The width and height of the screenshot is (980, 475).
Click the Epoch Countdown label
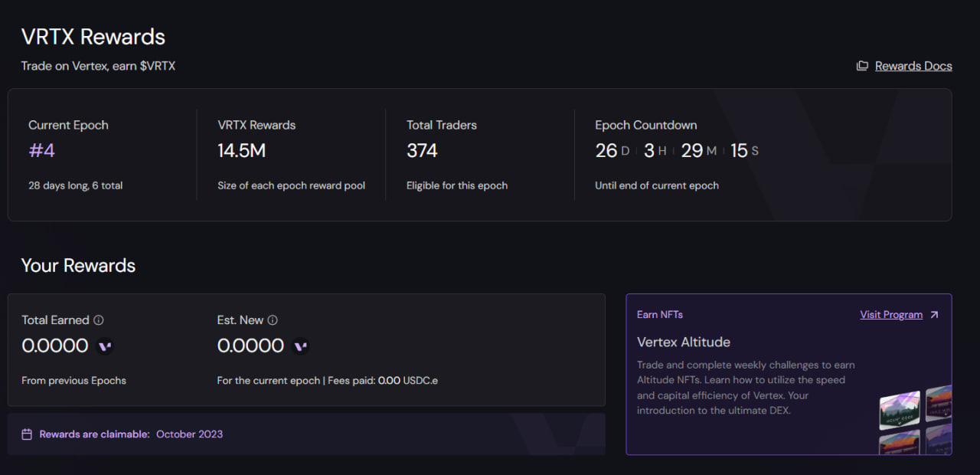click(x=646, y=126)
